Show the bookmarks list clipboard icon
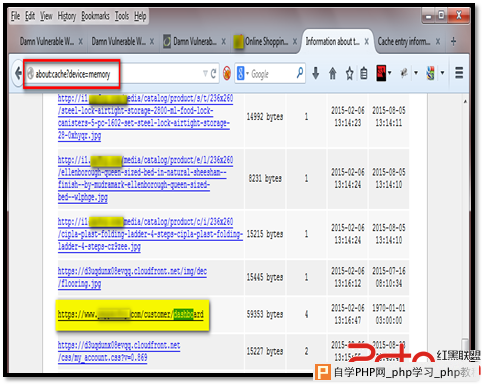This screenshot has height=386, width=484. [x=364, y=73]
